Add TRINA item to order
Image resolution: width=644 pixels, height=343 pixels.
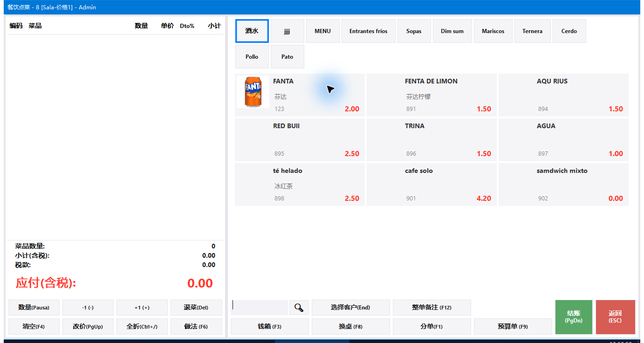pyautogui.click(x=432, y=140)
